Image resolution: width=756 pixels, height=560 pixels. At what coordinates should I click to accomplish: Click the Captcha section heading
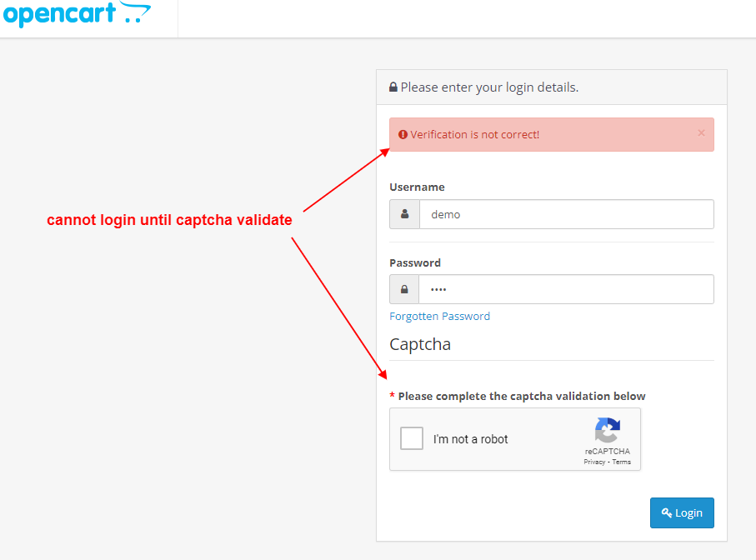click(420, 344)
